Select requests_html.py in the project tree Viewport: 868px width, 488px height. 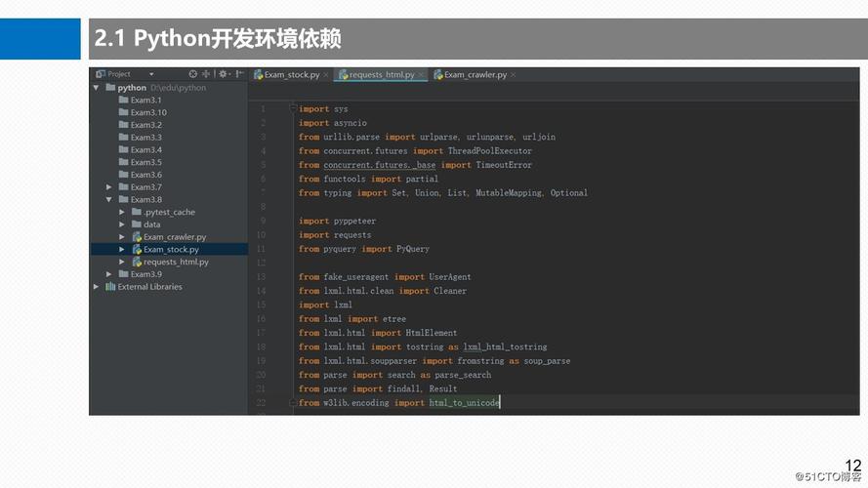[x=176, y=262]
